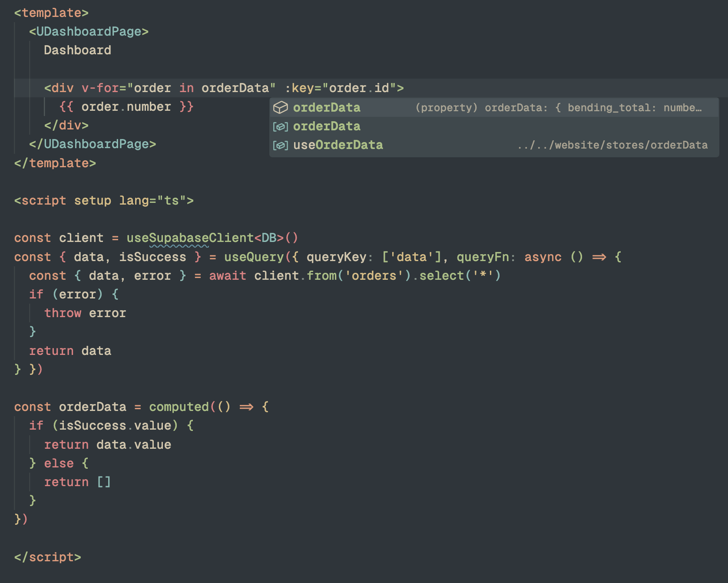Click 'client' variable in const declaration
Screen dimensions: 728x583
[81, 238]
